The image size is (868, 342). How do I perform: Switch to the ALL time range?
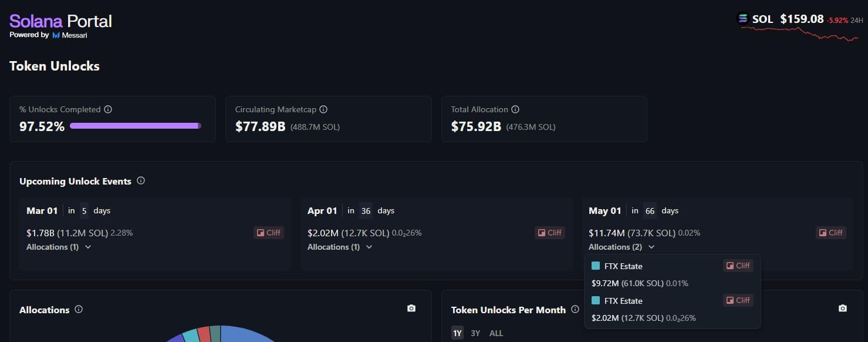pos(496,333)
